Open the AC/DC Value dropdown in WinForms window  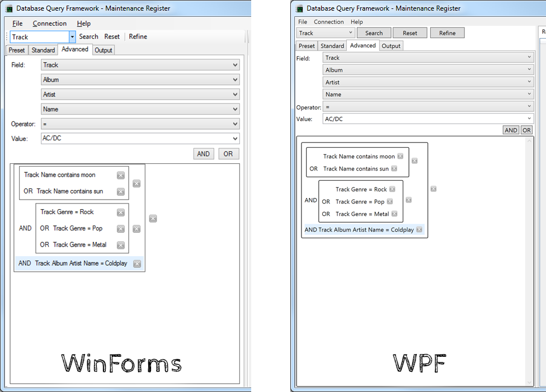[236, 139]
